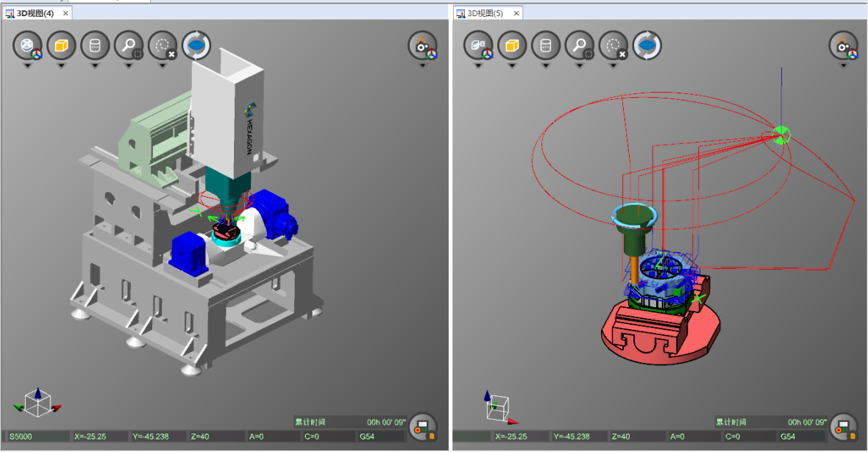Expand dropdown under machine view icon in left viewport

[27, 65]
